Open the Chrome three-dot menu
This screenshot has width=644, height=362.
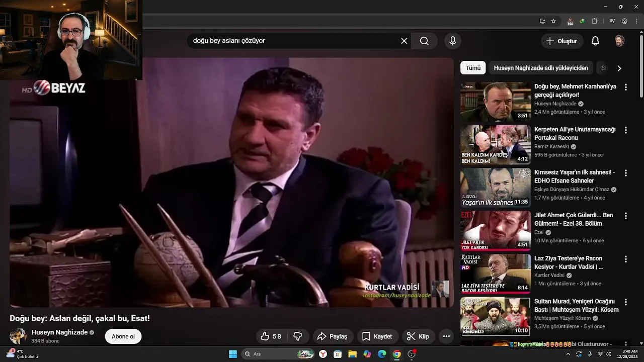pos(635,21)
